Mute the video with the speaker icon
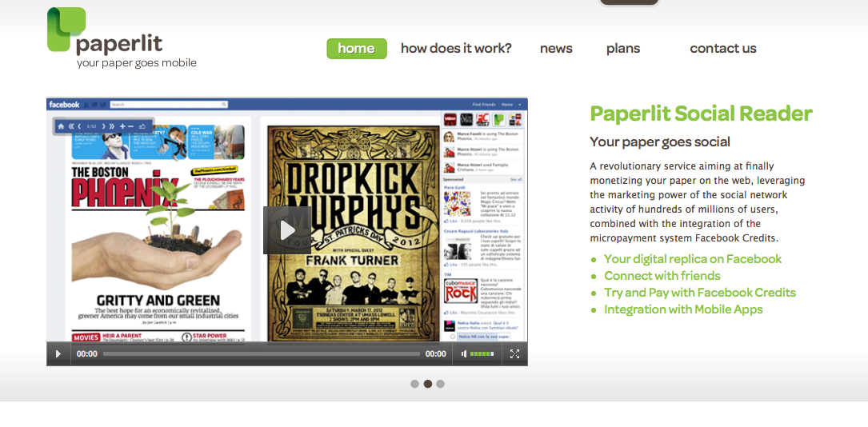Screen dimensions: 868x427 (x=463, y=354)
